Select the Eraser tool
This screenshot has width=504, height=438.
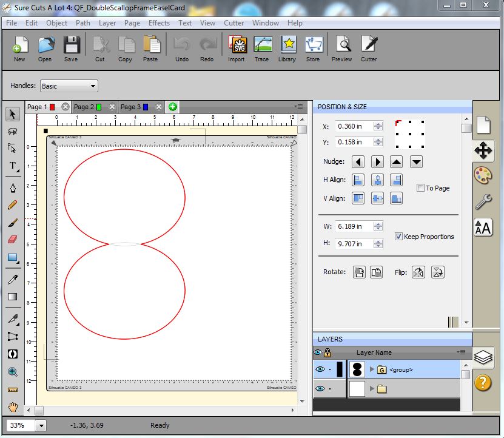(x=13, y=240)
